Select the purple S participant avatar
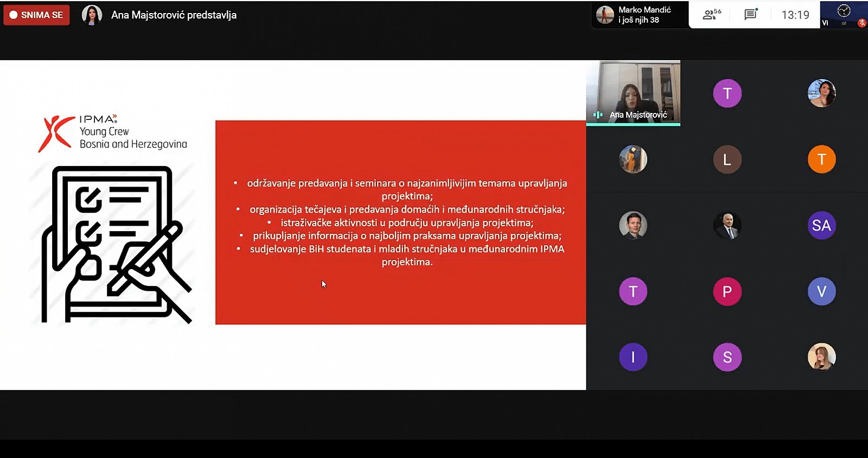Image resolution: width=868 pixels, height=458 pixels. click(727, 357)
